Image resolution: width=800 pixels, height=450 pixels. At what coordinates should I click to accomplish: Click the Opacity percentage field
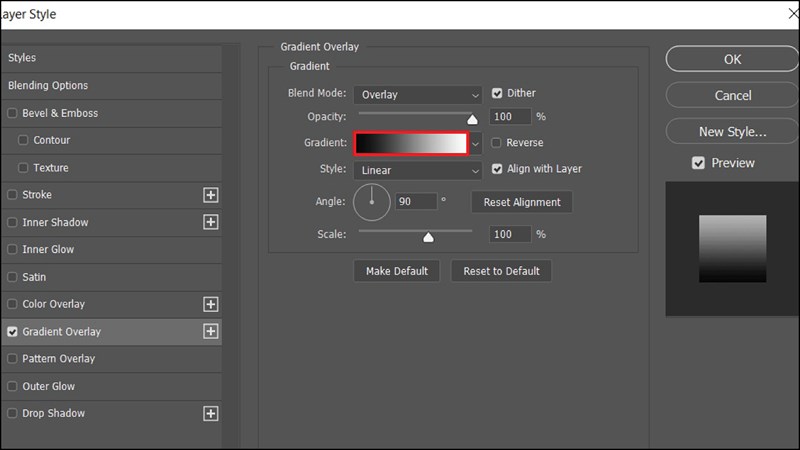click(x=510, y=117)
